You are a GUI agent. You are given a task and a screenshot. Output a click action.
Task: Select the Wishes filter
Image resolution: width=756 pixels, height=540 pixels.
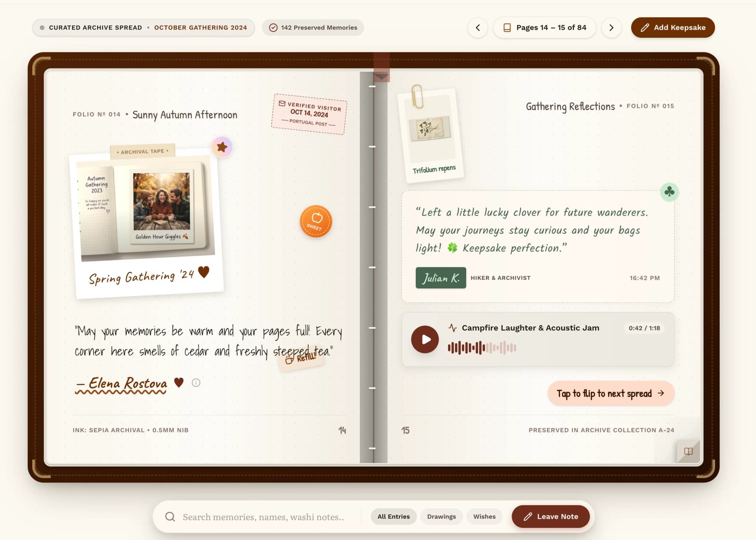484,516
